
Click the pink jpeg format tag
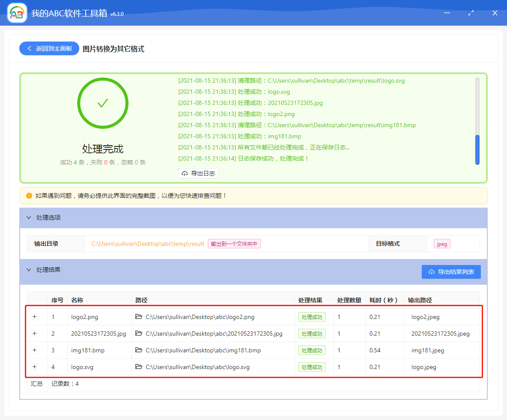(441, 244)
